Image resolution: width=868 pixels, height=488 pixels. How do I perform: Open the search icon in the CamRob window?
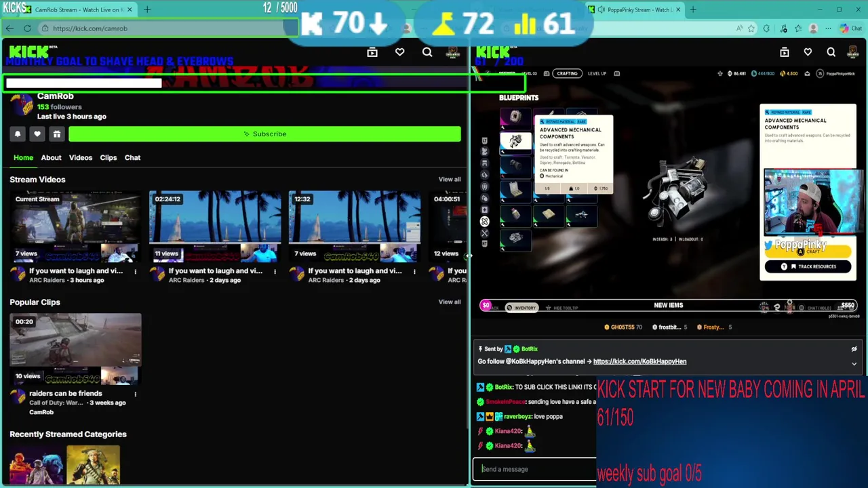(427, 52)
